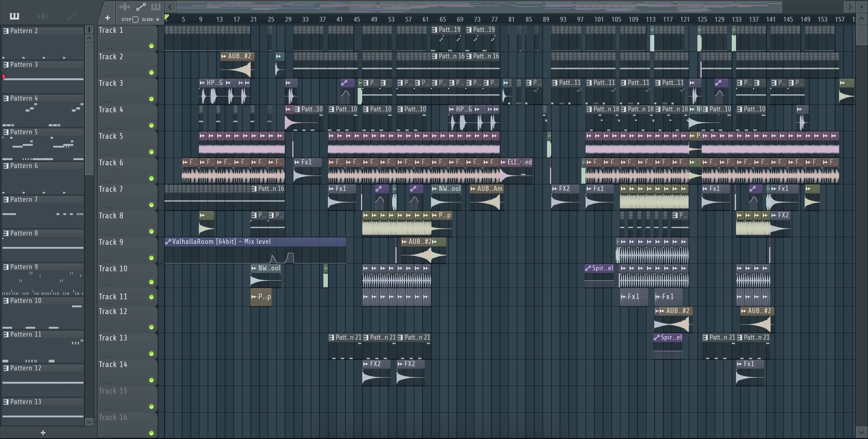Select Pattern 3 in the picker
Image resolution: width=868 pixels, height=439 pixels.
tap(43, 64)
